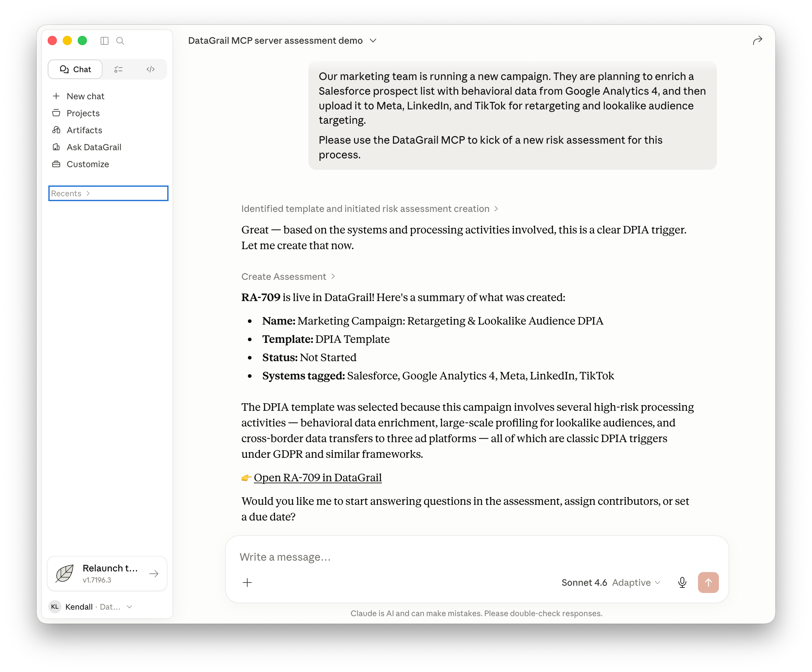Send the message with arrow button
This screenshot has height=672, width=812.
[x=708, y=583]
